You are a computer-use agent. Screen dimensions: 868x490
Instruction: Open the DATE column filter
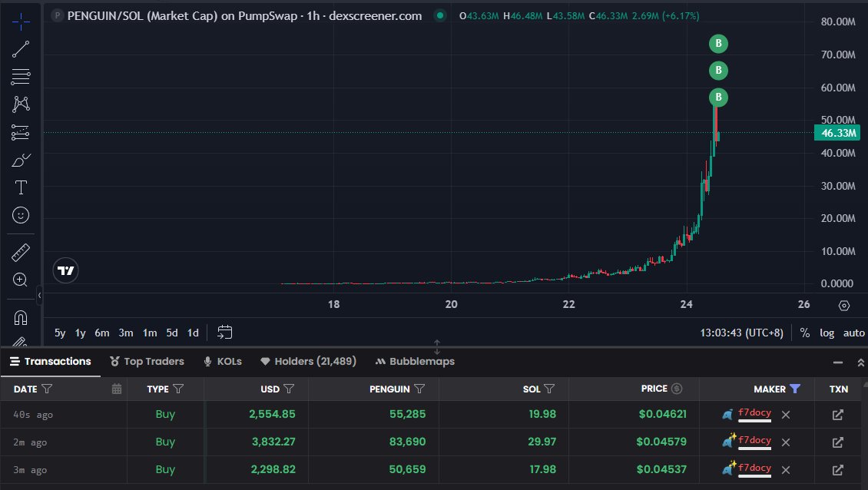point(47,389)
